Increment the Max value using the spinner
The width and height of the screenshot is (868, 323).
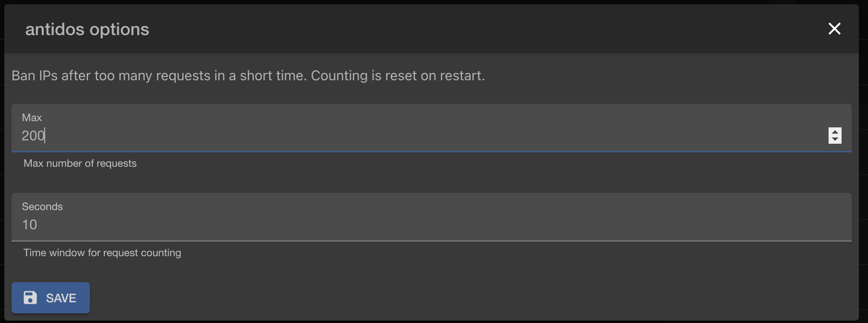pyautogui.click(x=834, y=131)
